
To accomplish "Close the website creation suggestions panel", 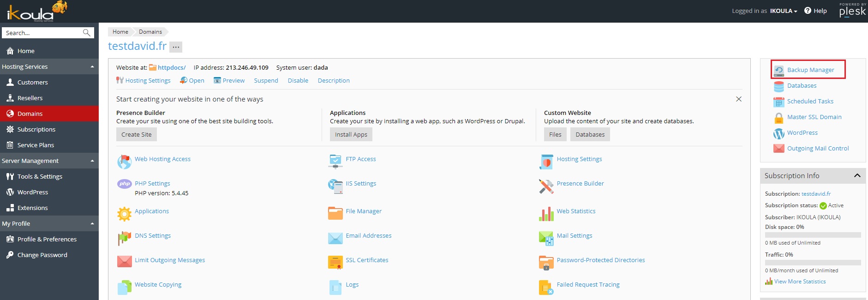I will 739,99.
